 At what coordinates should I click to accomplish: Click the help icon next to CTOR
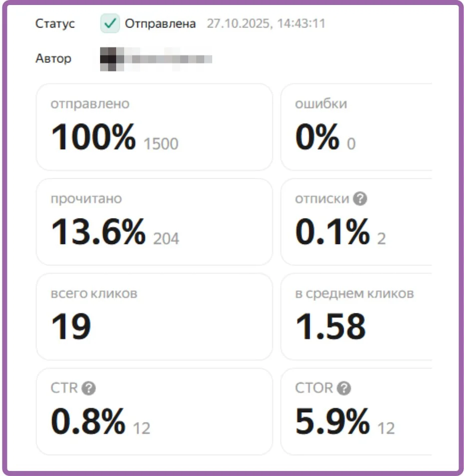(x=344, y=388)
